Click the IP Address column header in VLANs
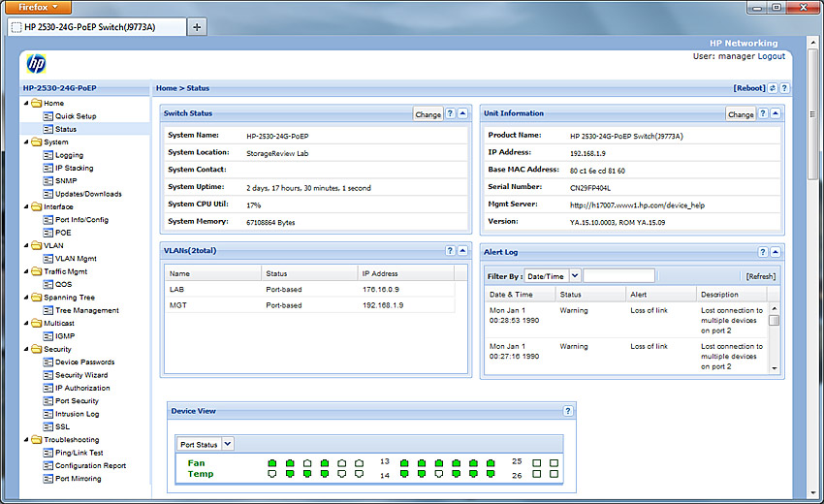This screenshot has width=824, height=504. [405, 273]
